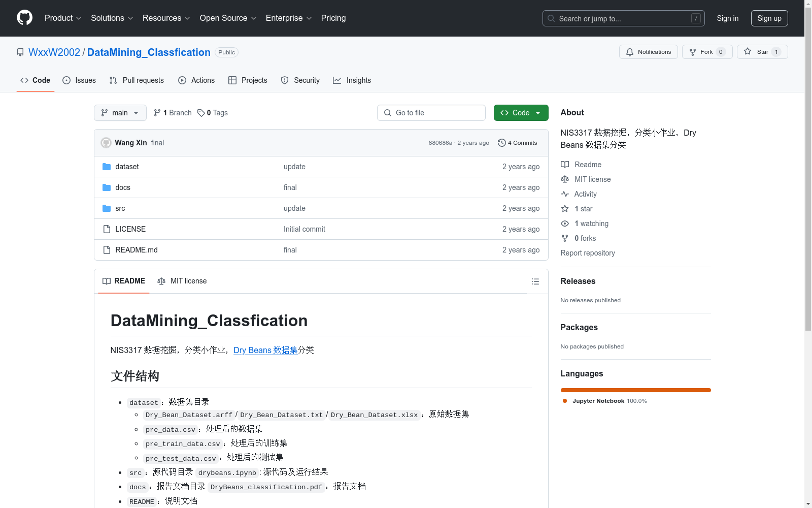Click the eye icon beside 1 watching

coord(565,224)
